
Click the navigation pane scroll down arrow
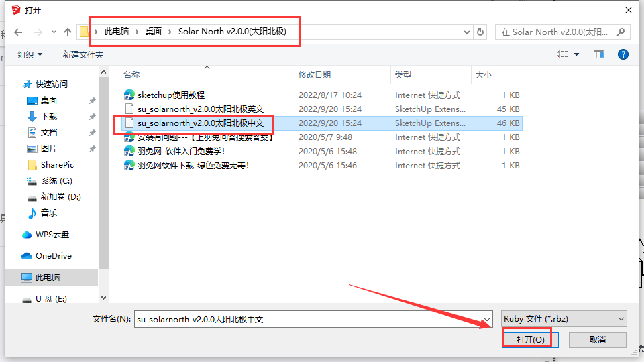coord(103,298)
